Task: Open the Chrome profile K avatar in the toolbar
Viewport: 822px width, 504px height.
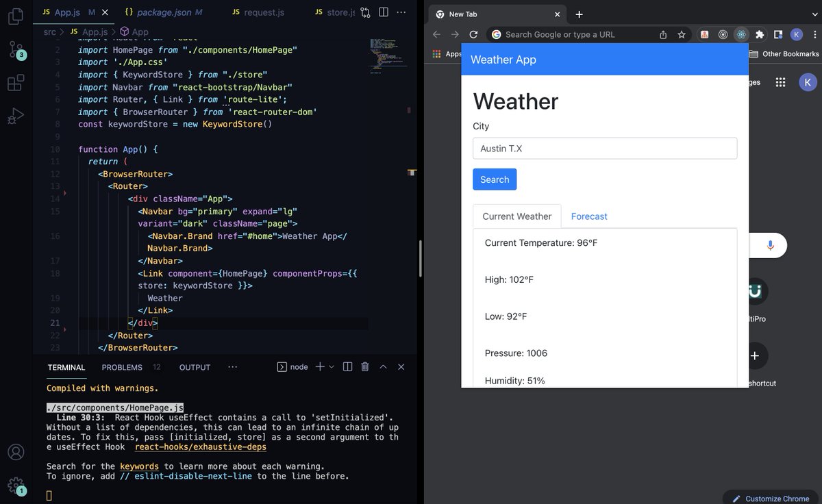Action: point(796,34)
